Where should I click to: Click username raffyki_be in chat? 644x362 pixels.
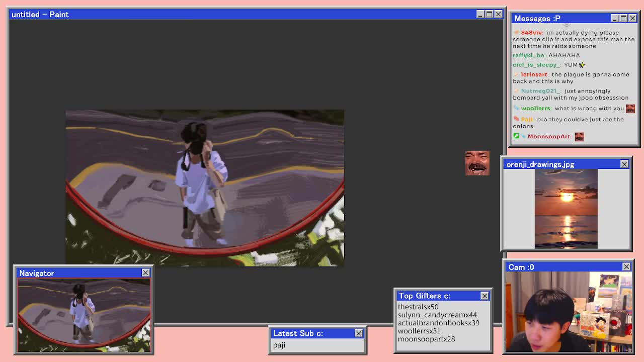click(x=528, y=55)
